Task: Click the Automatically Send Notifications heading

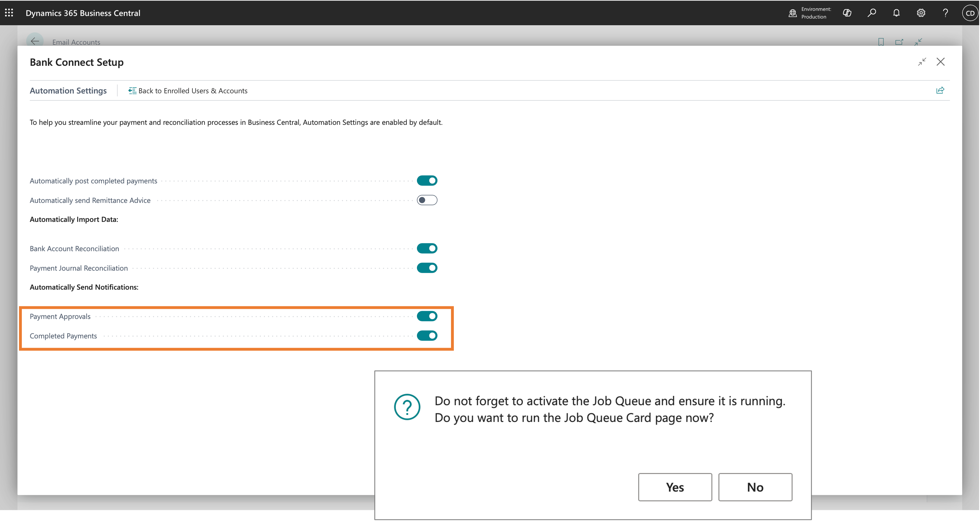Action: point(84,287)
